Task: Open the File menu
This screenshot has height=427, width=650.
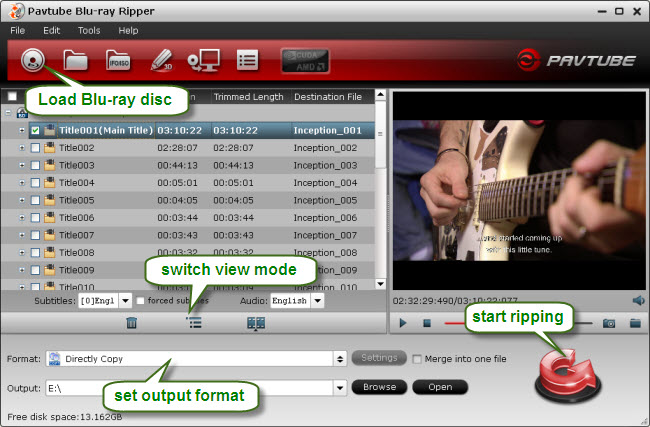Action: (x=17, y=31)
